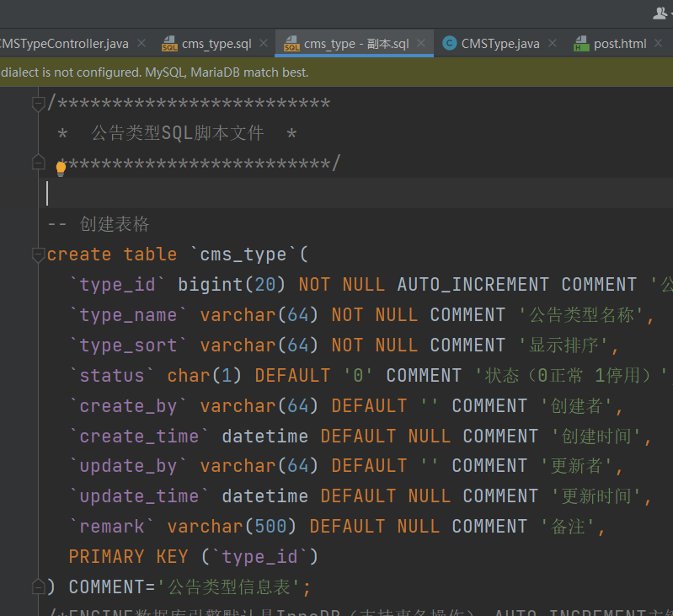This screenshot has width=673, height=616.
Task: Click the '公告类型信息表' table comment string
Action: pos(229,587)
